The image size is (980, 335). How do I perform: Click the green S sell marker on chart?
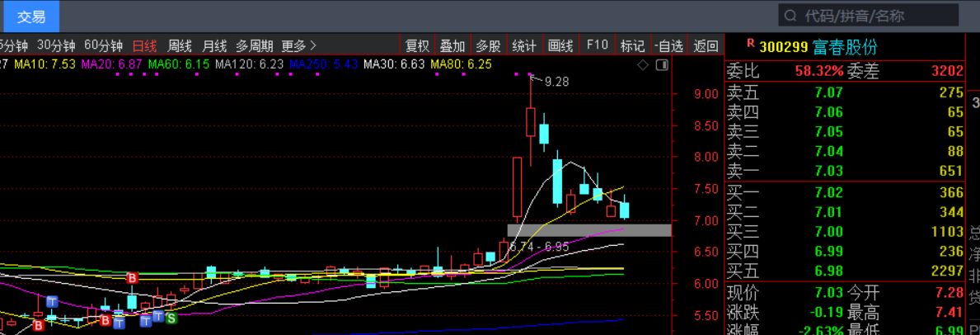tap(171, 318)
